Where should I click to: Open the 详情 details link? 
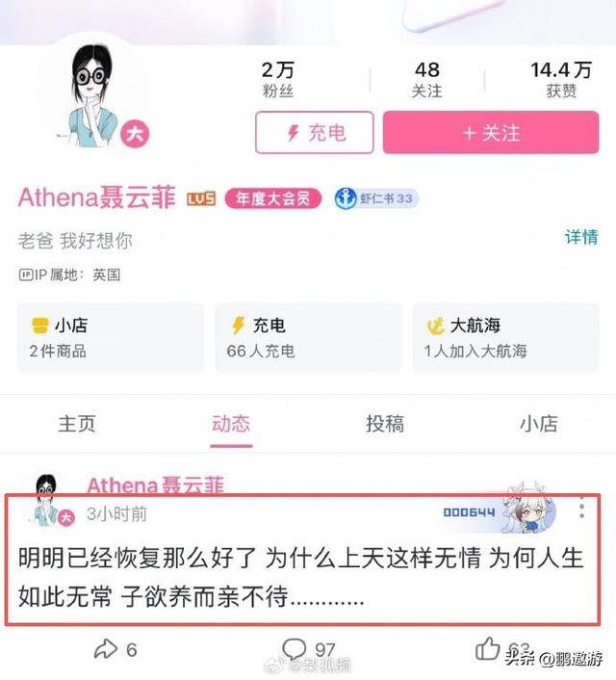pyautogui.click(x=581, y=238)
